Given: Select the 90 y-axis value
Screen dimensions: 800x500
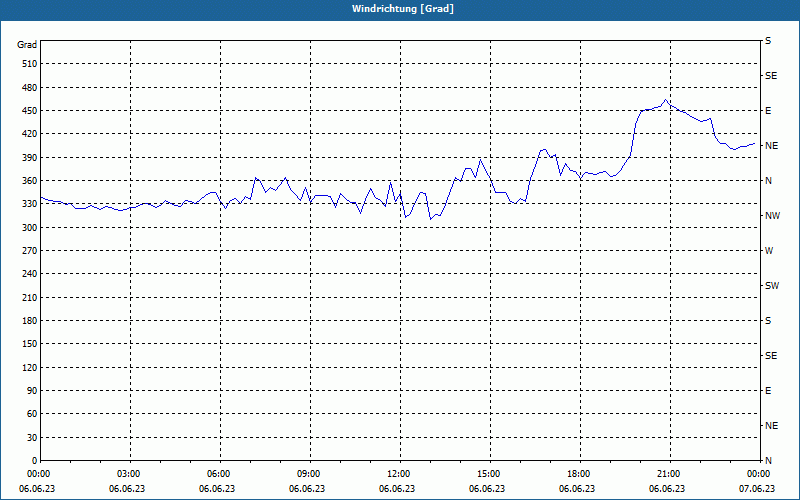Looking at the screenshot, I should (32, 391).
